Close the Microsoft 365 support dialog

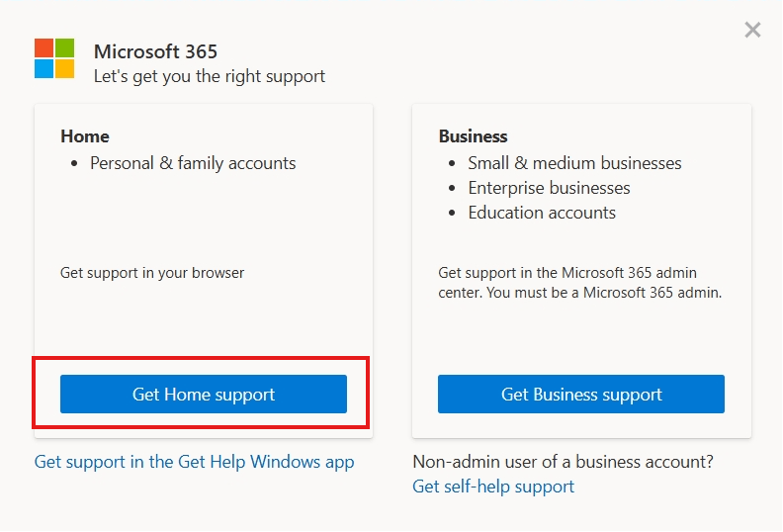pyautogui.click(x=752, y=30)
